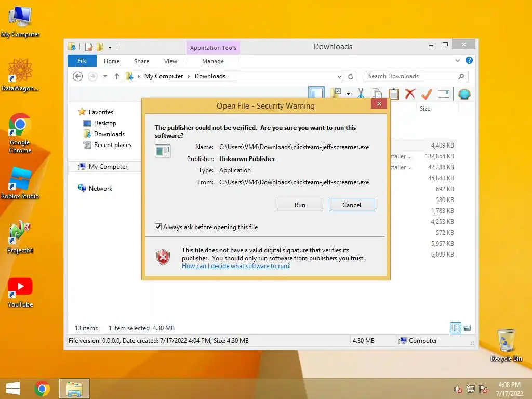Refresh the Downloads folder
This screenshot has height=399, width=532.
351,76
